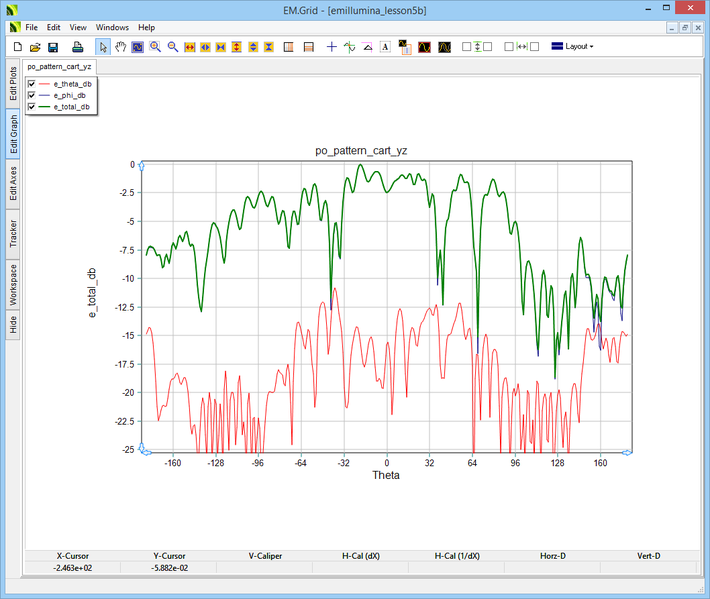Click the X-Cursor value field
Viewport: 710px width, 599px height.
[73, 568]
